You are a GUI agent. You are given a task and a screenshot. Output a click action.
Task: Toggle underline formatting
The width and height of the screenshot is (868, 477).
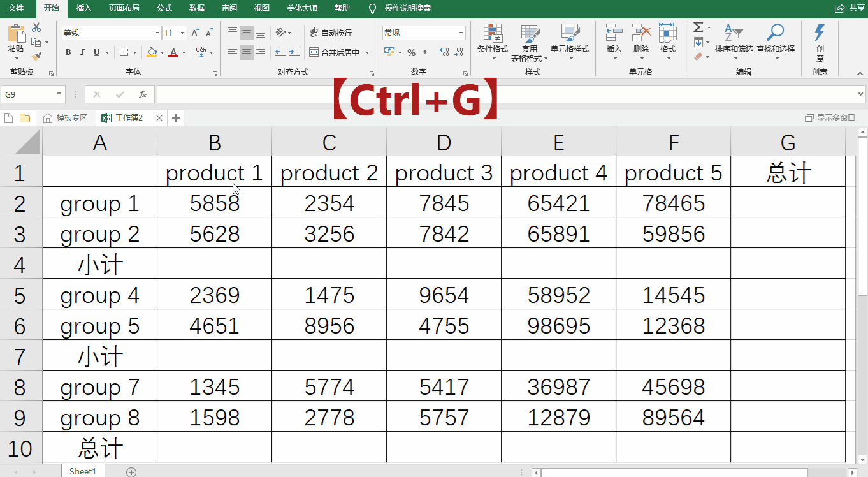pos(96,52)
